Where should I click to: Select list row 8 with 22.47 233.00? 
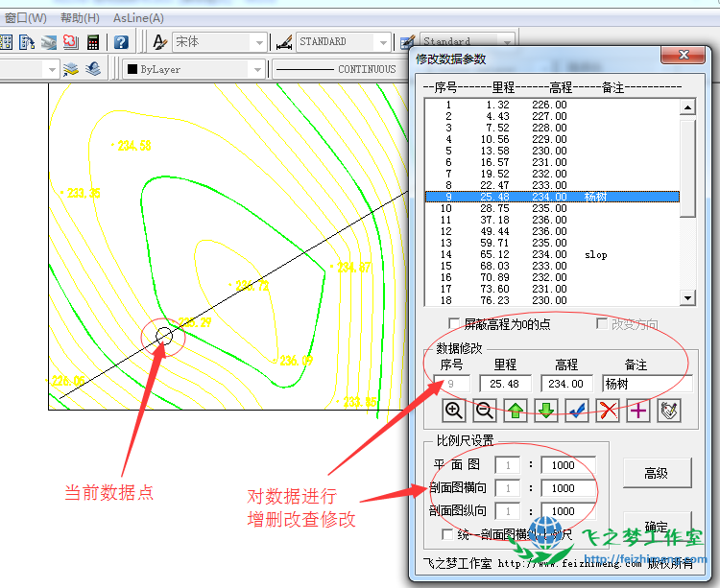coord(552,185)
